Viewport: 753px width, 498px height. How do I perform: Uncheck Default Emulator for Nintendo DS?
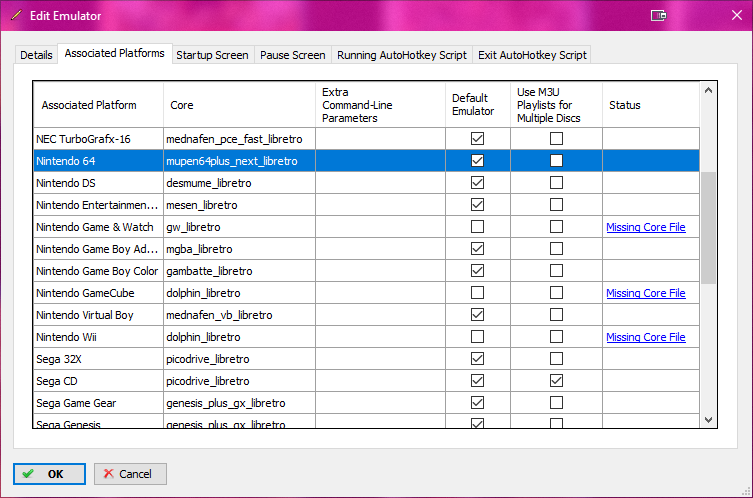(x=477, y=183)
